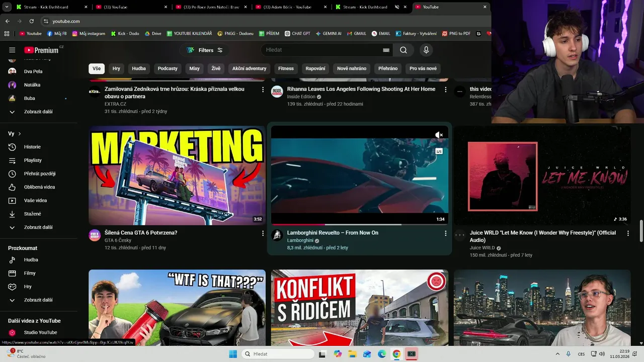
Task: Open the YouTube hamburger guide menu
Action: pyautogui.click(x=12, y=50)
